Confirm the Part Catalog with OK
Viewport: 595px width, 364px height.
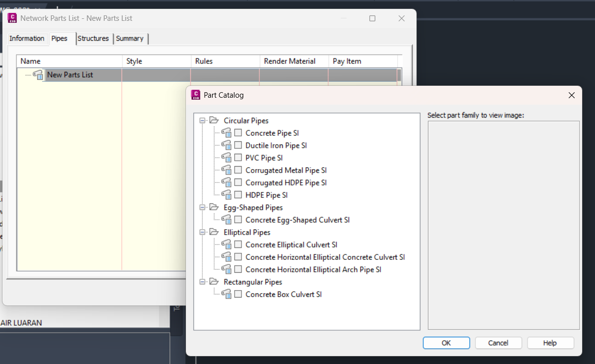click(446, 343)
